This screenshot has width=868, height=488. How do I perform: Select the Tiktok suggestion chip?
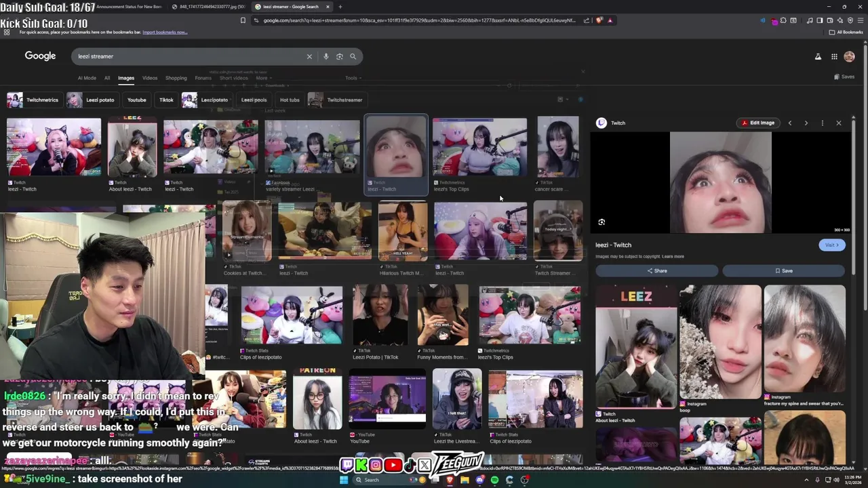coord(166,100)
